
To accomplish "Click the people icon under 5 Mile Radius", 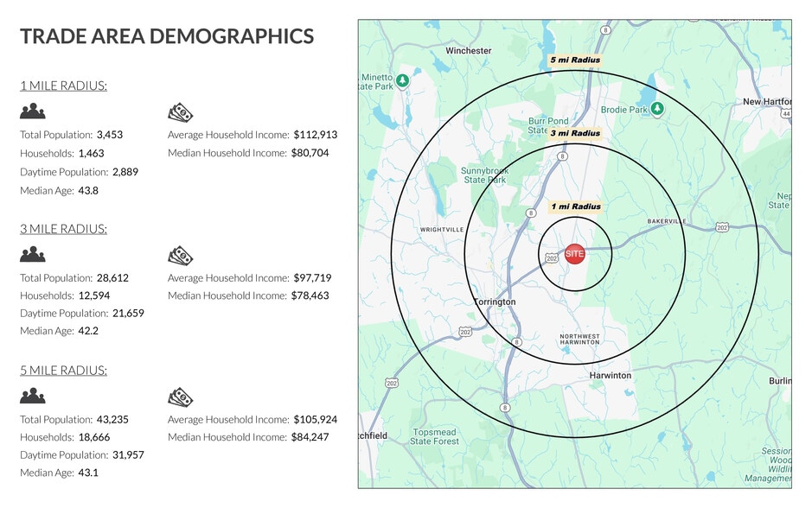I will [33, 396].
